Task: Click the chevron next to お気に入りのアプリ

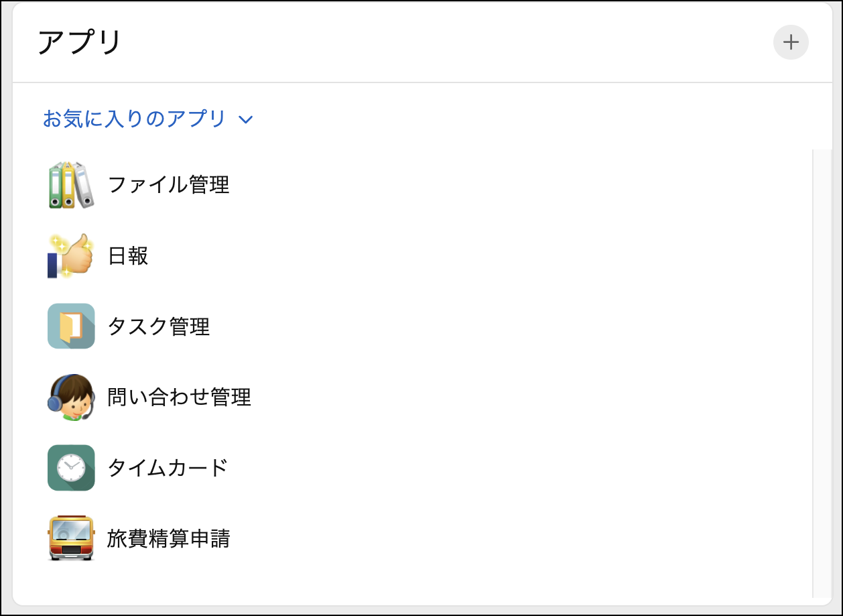Action: [x=247, y=119]
